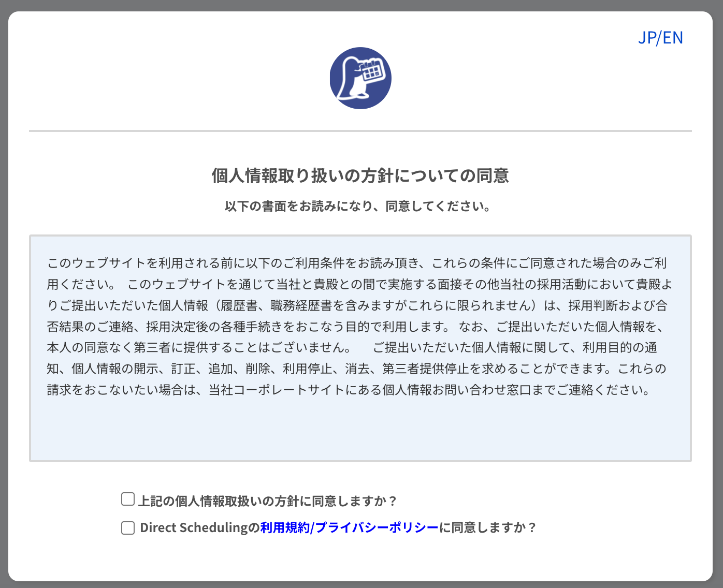Switch to English via the EN link

click(x=674, y=38)
